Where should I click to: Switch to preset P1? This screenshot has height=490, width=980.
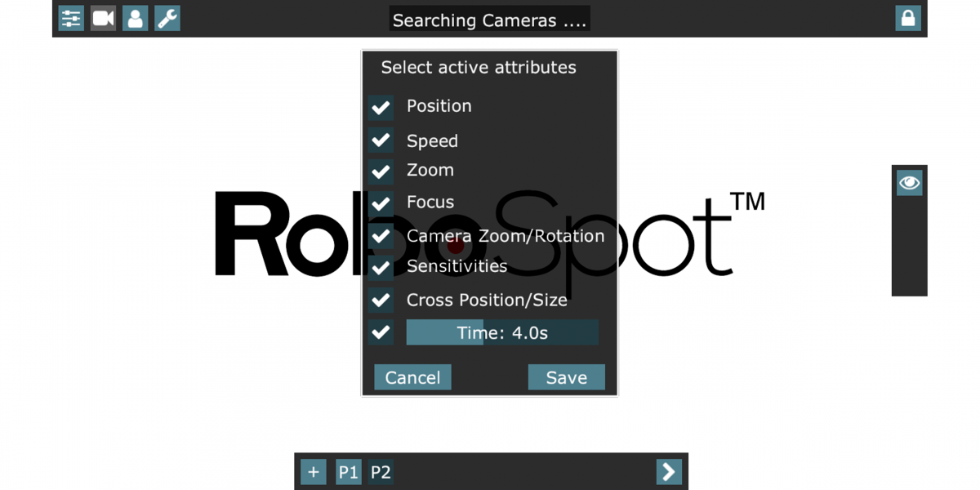348,471
